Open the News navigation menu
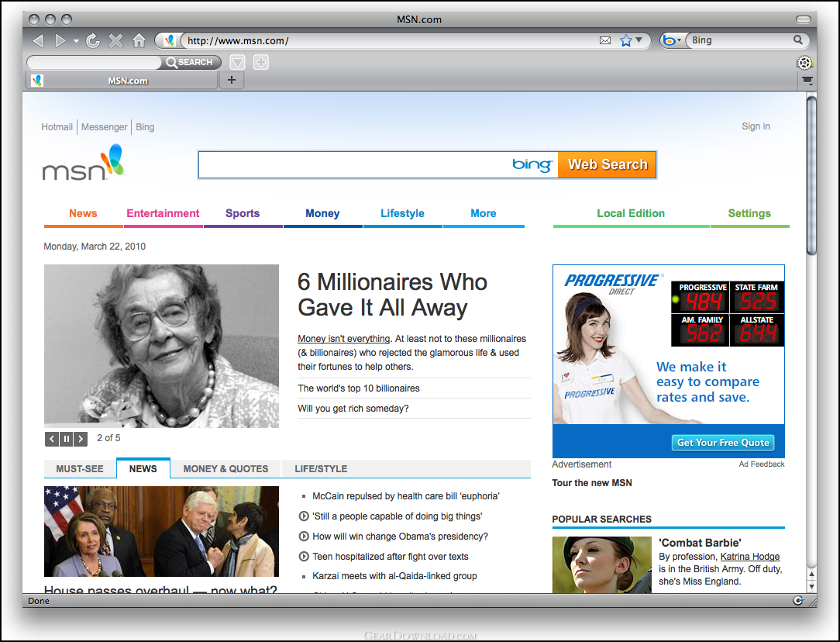This screenshot has width=840, height=642. point(83,213)
